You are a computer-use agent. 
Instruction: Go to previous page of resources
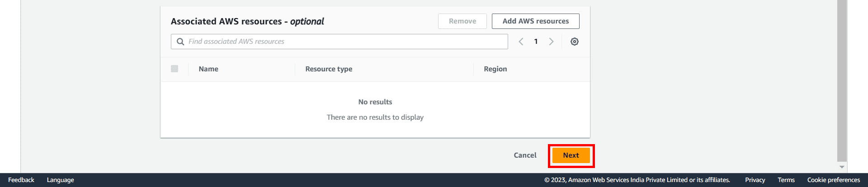point(521,42)
